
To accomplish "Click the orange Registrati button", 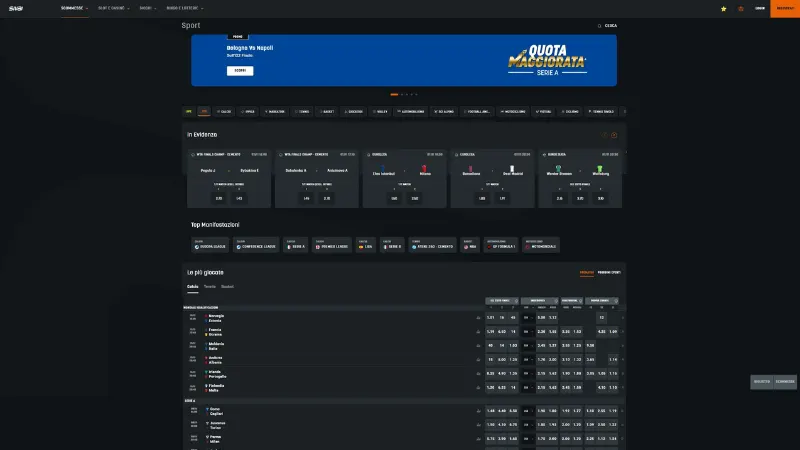I will pyautogui.click(x=785, y=9).
